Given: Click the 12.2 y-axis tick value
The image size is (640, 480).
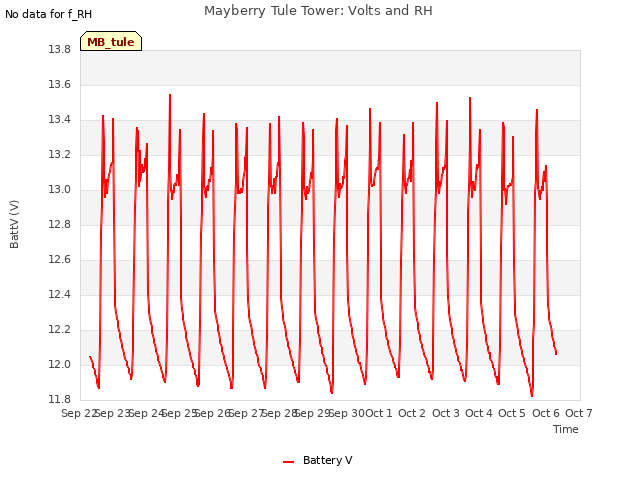Looking at the screenshot, I should pos(60,329).
